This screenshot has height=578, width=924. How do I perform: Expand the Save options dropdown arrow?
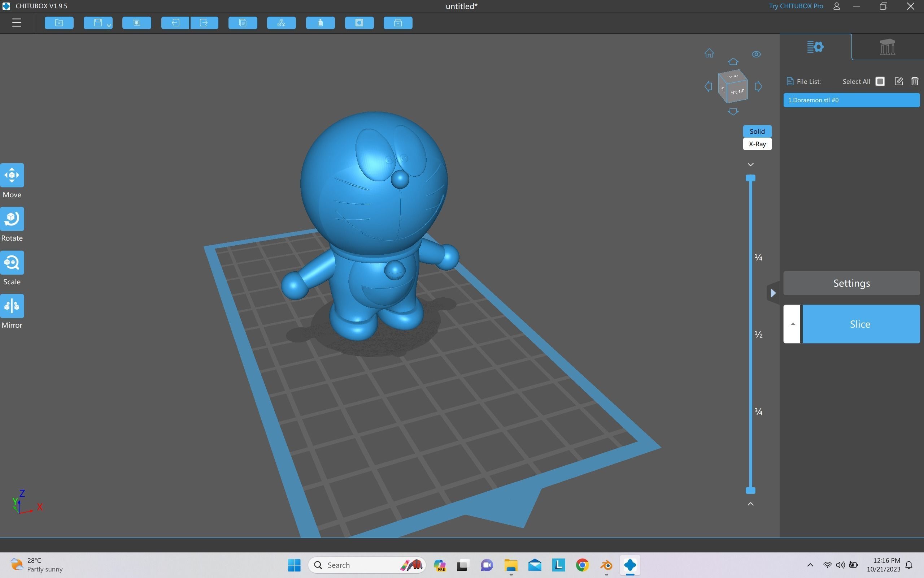pos(109,25)
